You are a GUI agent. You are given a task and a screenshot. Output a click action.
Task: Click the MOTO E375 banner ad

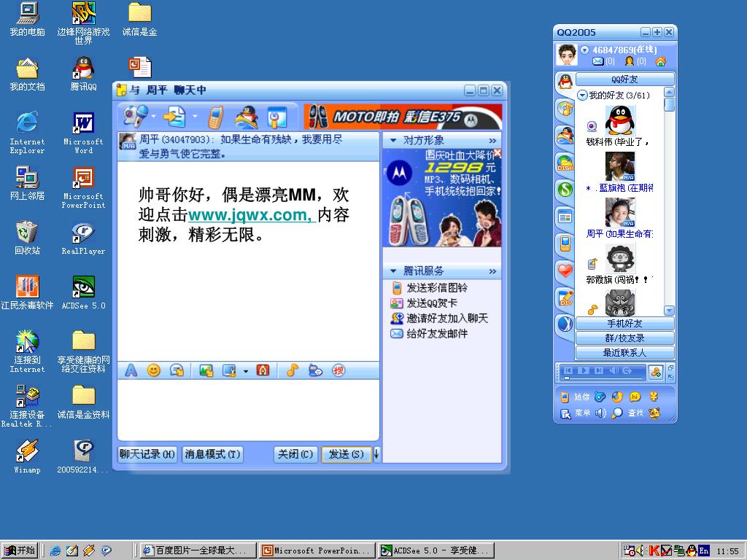click(403, 117)
